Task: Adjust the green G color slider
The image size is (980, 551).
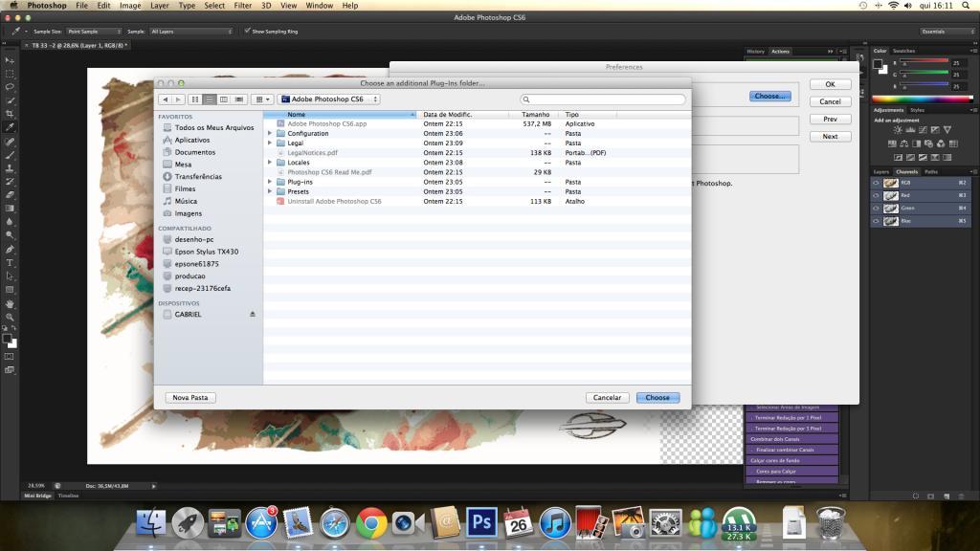Action: 924,75
